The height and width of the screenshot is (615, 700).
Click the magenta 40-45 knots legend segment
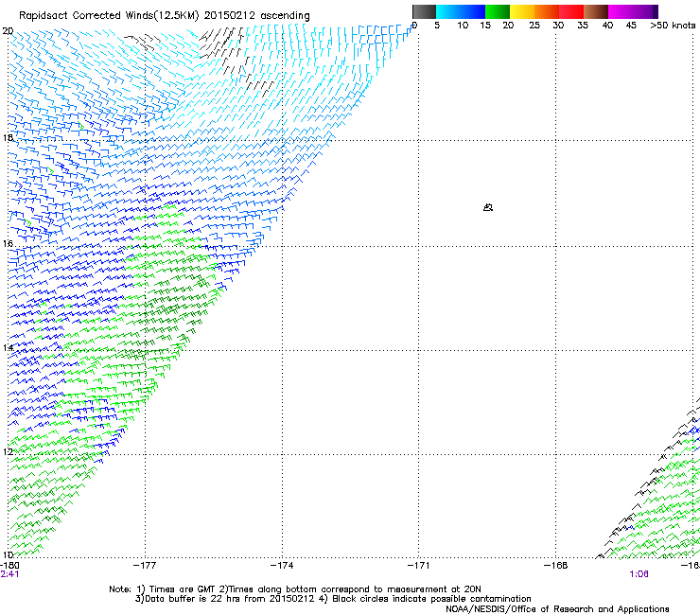pos(621,11)
